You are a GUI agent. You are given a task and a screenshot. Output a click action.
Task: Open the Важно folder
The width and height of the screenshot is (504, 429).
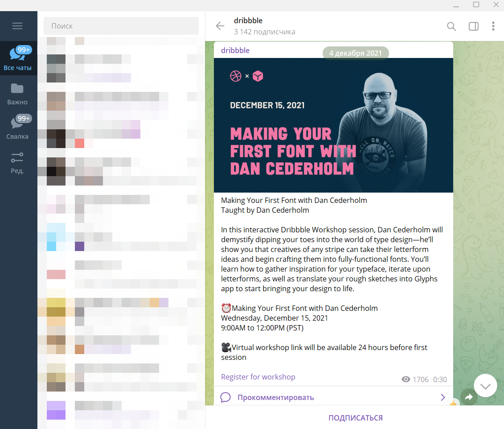tap(17, 94)
